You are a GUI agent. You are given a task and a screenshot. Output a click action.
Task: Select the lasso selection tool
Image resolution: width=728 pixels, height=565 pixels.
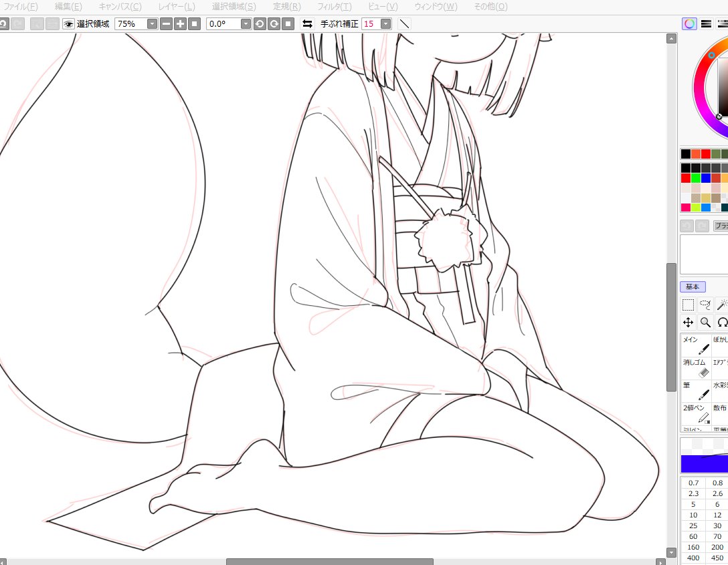point(705,305)
